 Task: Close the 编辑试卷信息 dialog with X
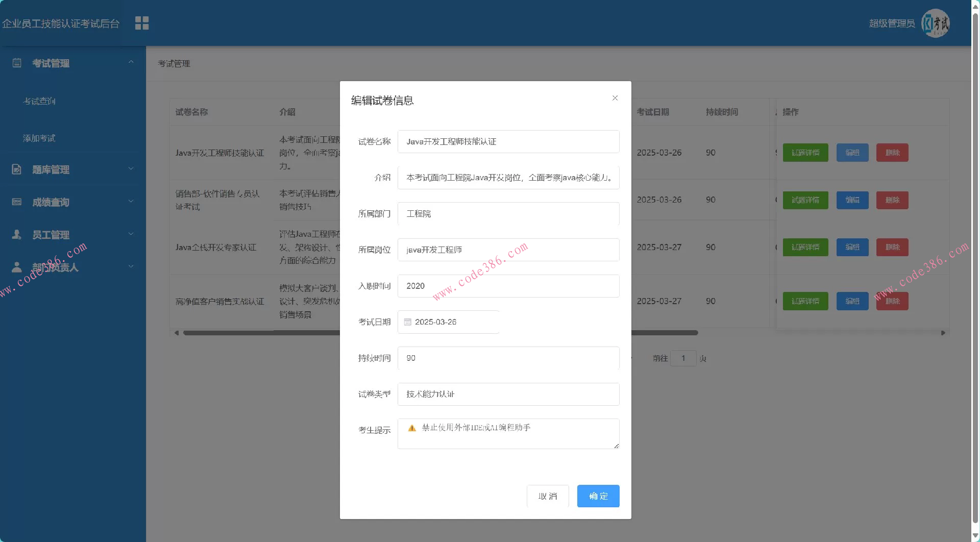[x=615, y=98]
